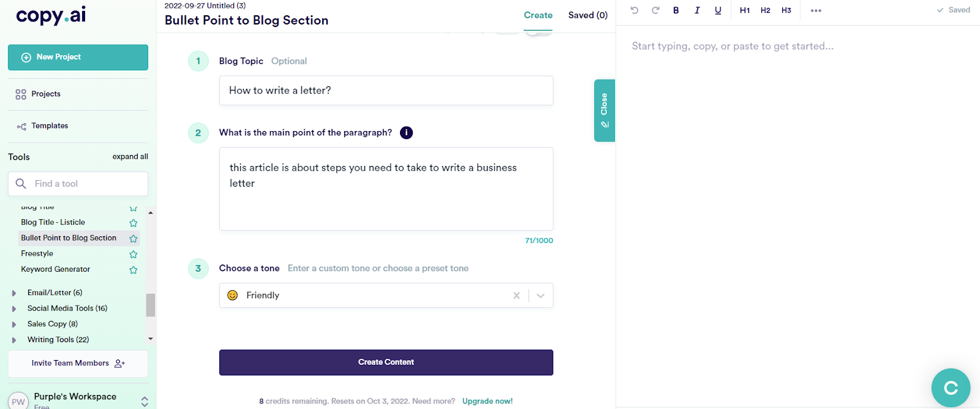Open the tone dropdown arrow

click(541, 296)
